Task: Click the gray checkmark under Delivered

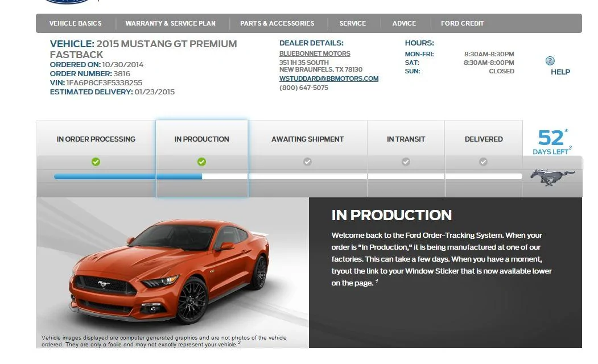Action: point(483,162)
